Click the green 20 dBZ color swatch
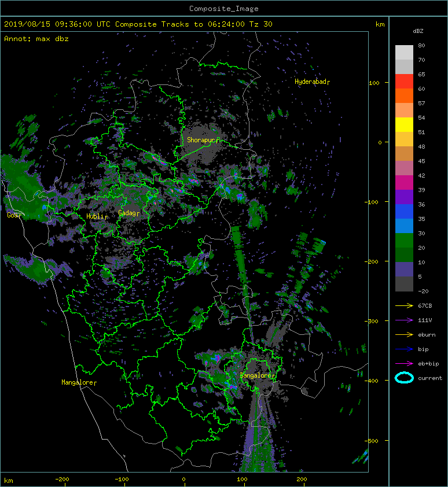Image resolution: width=448 pixels, height=487 pixels. tap(404, 241)
